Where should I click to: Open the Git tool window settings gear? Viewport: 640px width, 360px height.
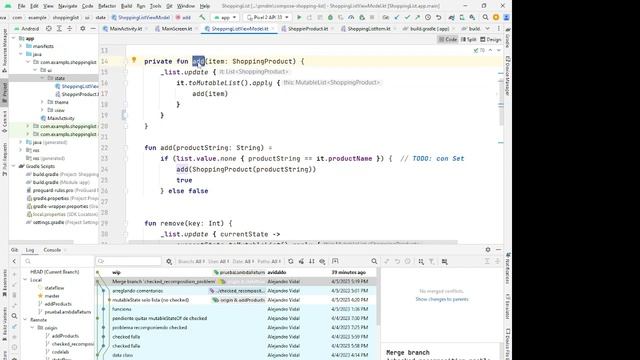(x=488, y=249)
